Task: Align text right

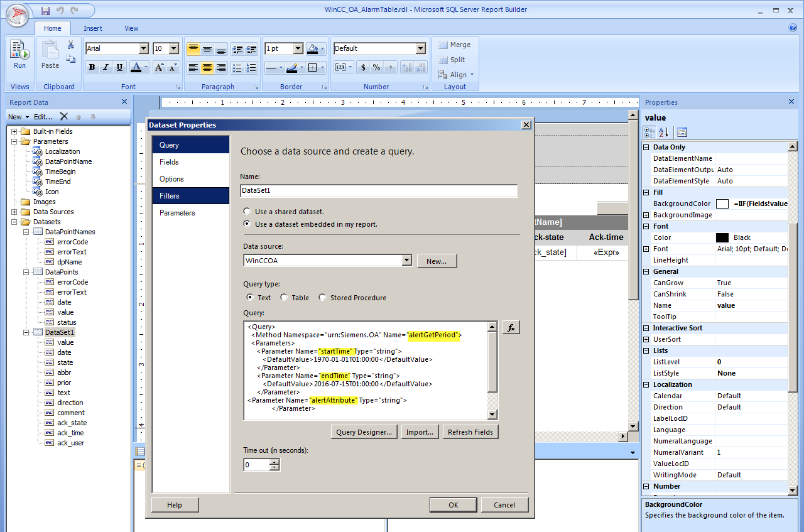Action: (x=221, y=68)
